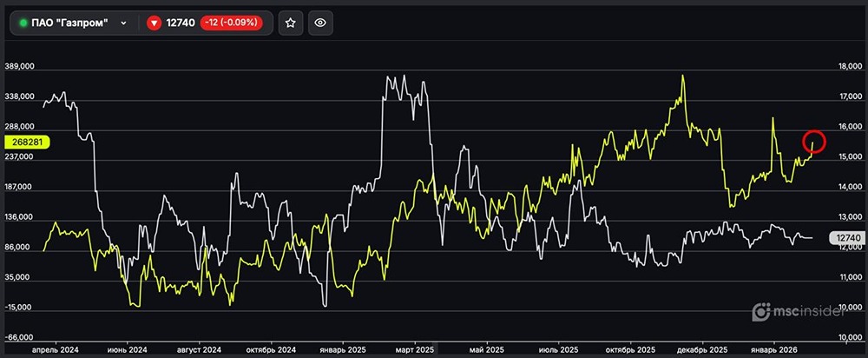
Task: Click the июнь 2024 date label
Action: coord(128,350)
